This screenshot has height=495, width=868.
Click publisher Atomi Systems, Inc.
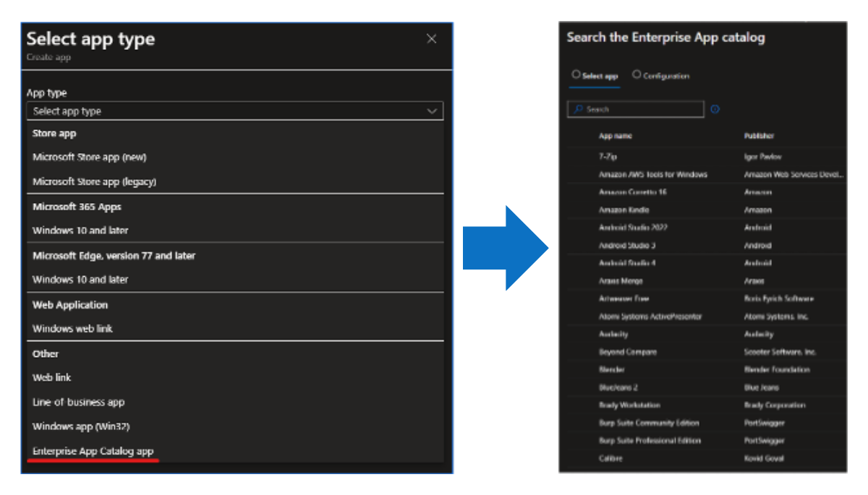coord(776,316)
